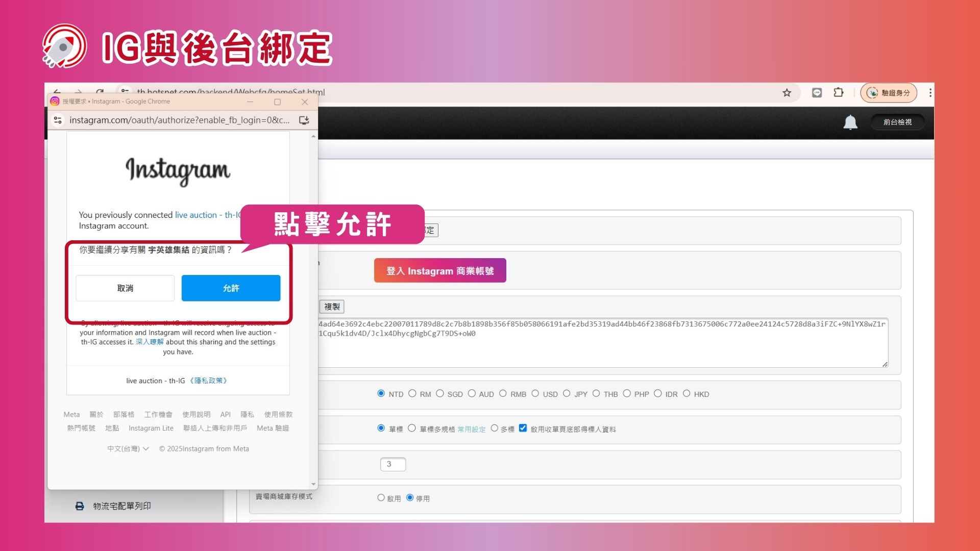Click the 複製 copy button
This screenshot has width=980, height=551.
point(332,307)
